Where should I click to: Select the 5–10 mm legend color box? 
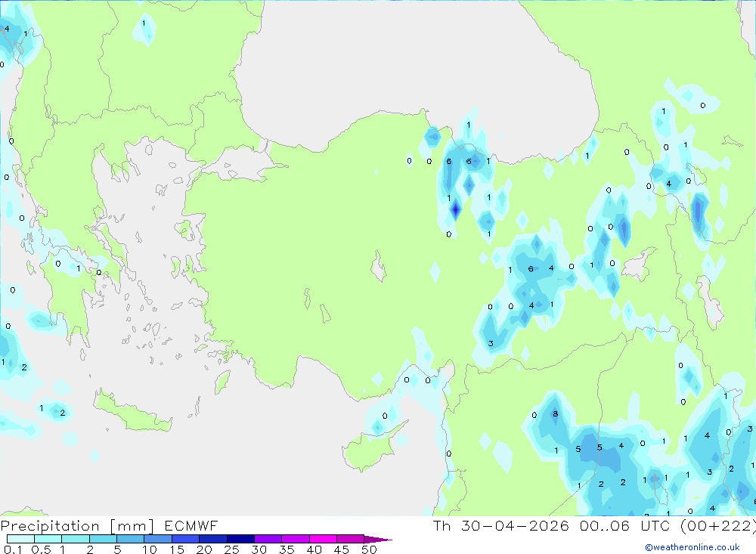tap(130, 539)
